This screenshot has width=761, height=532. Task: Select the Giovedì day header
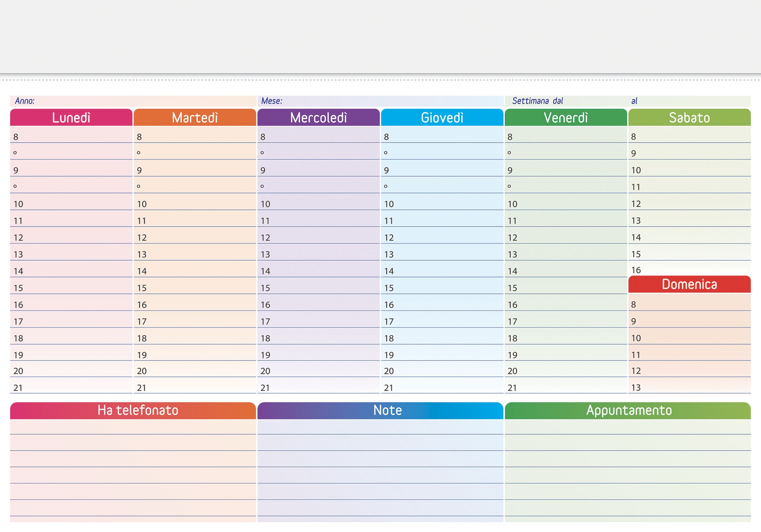point(442,117)
